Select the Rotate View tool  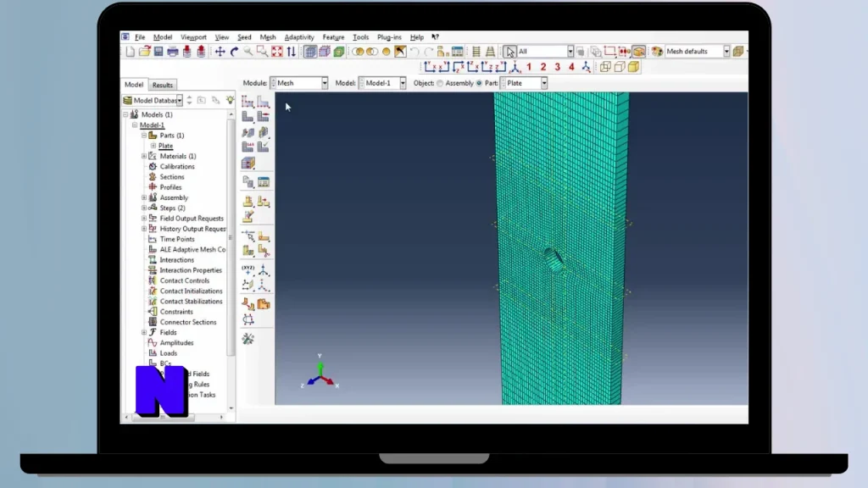pyautogui.click(x=234, y=52)
